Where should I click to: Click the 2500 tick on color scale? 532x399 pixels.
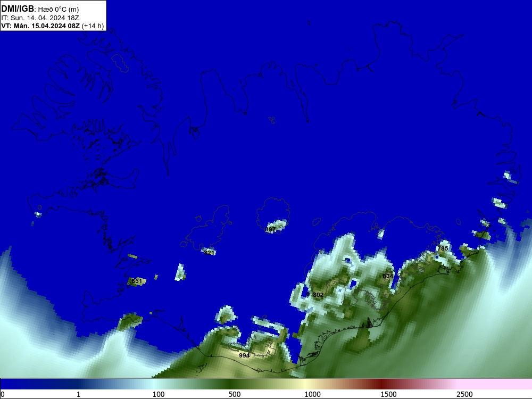point(464,394)
